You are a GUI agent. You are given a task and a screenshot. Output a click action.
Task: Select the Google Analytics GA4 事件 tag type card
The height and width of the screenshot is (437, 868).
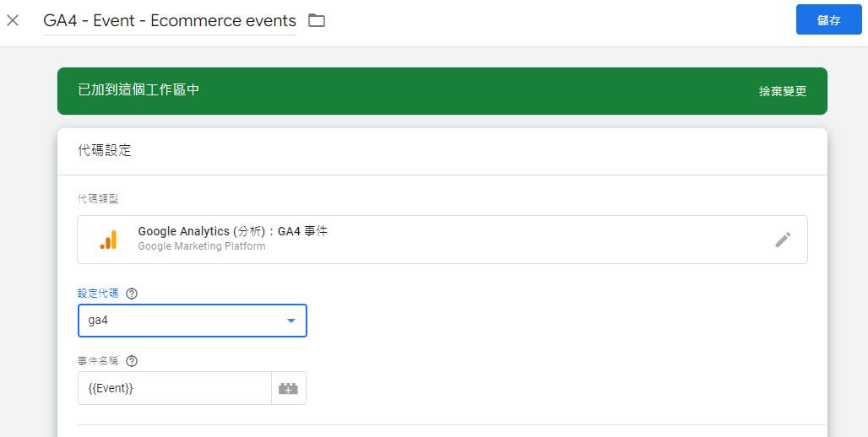442,240
